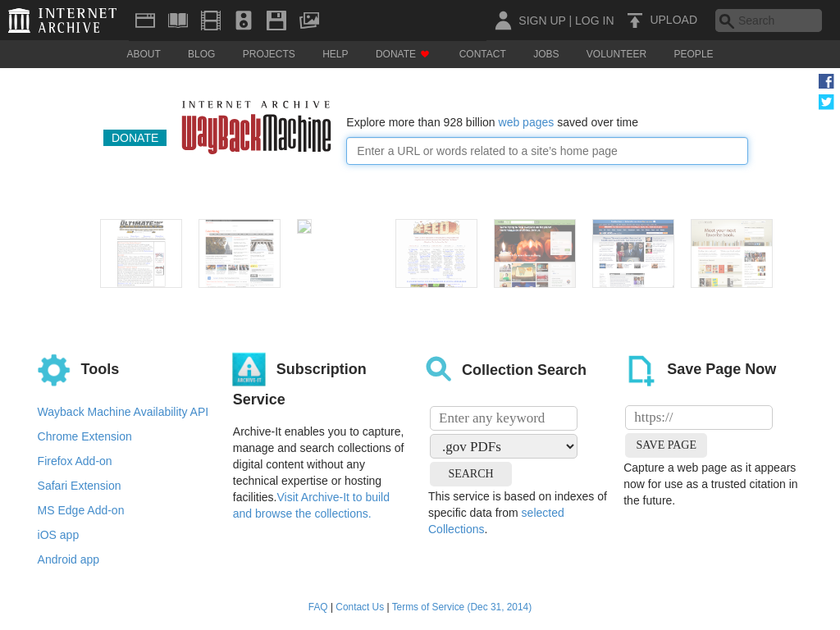Share page on Facebook
840x630 pixels.
[826, 81]
